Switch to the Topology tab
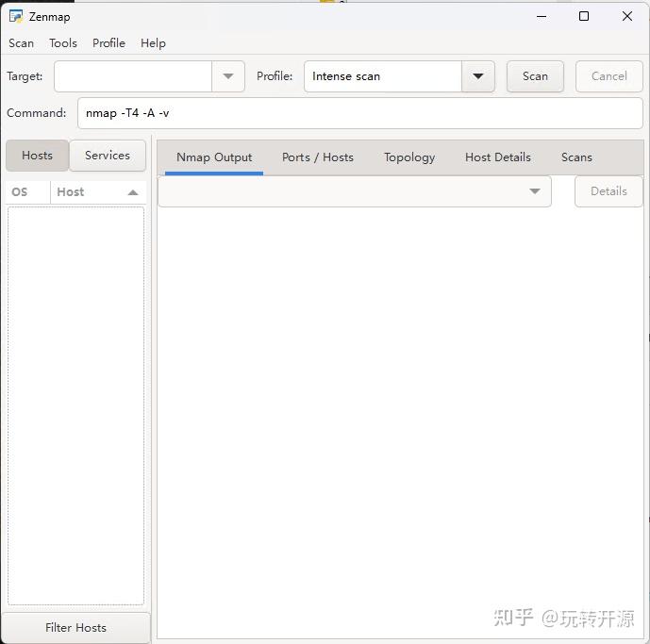The height and width of the screenshot is (644, 650). (x=409, y=157)
